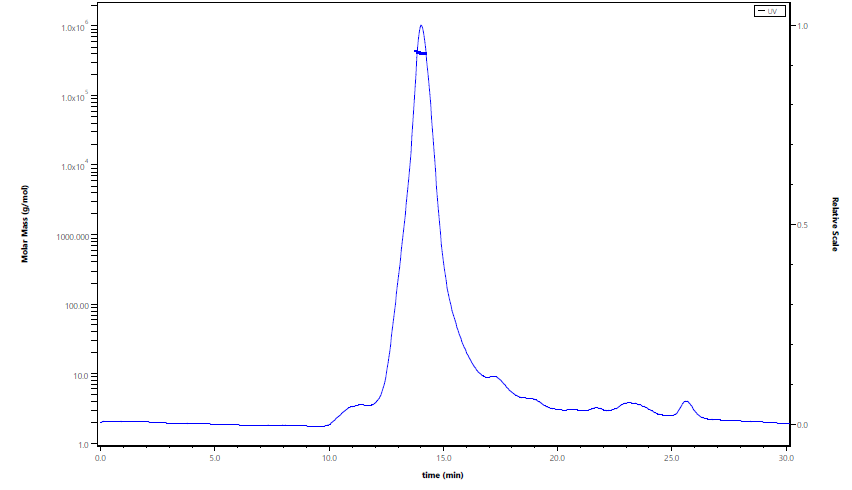
Task: Click the 15.0 time axis tick label
Action: (x=443, y=458)
